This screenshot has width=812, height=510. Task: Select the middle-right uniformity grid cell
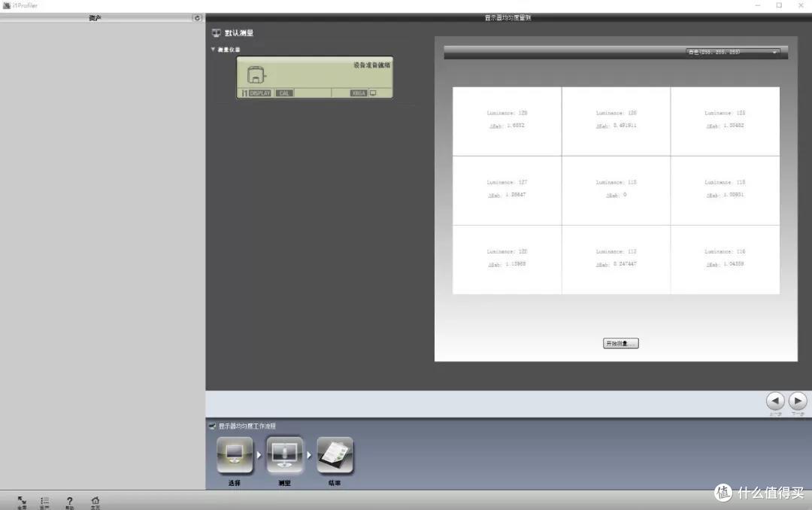click(725, 190)
